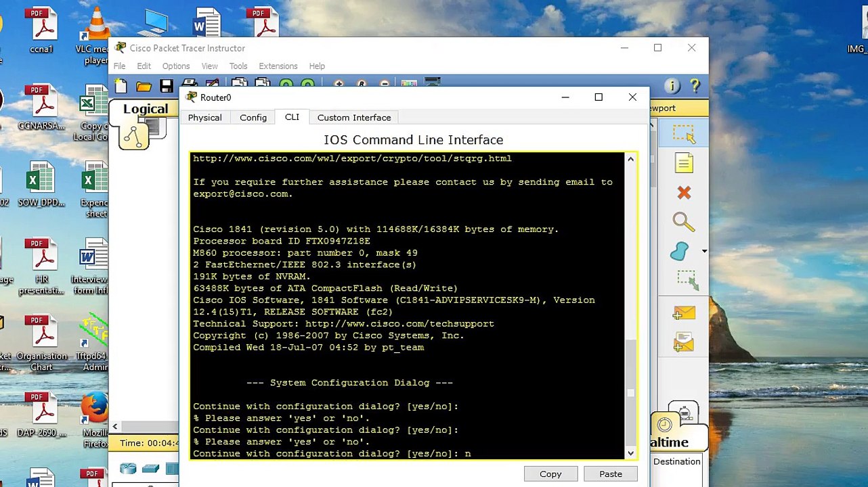Screen dimensions: 868x487
Task: Select the router device category icon
Action: [128, 469]
